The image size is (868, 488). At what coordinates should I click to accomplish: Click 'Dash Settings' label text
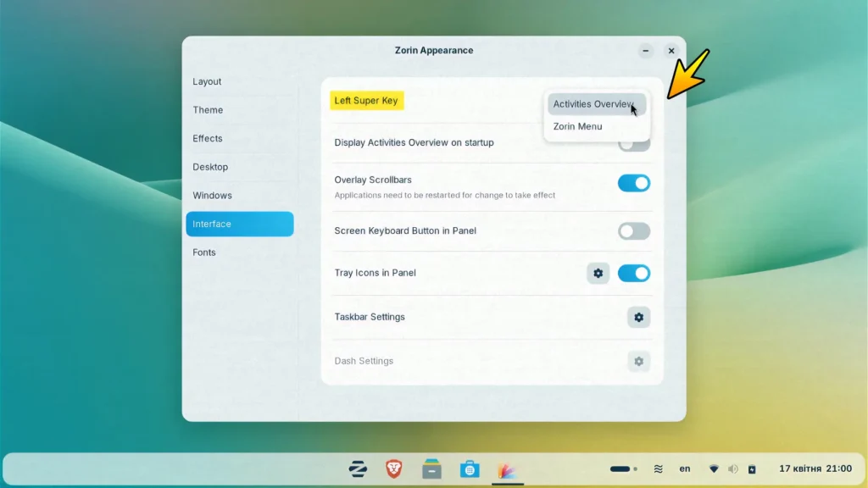pos(364,361)
